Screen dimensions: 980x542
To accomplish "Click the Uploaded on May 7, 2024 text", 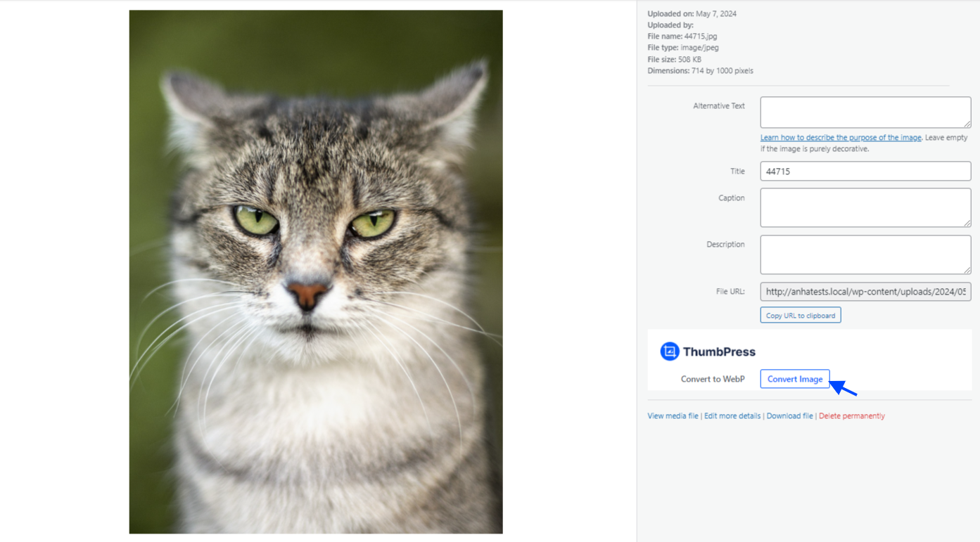I will pyautogui.click(x=692, y=14).
